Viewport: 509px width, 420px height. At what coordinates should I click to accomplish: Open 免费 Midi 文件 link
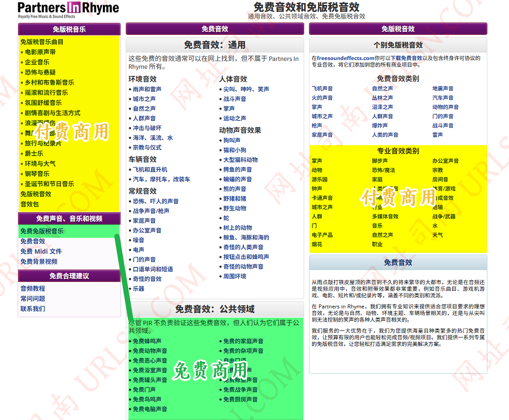point(41,251)
